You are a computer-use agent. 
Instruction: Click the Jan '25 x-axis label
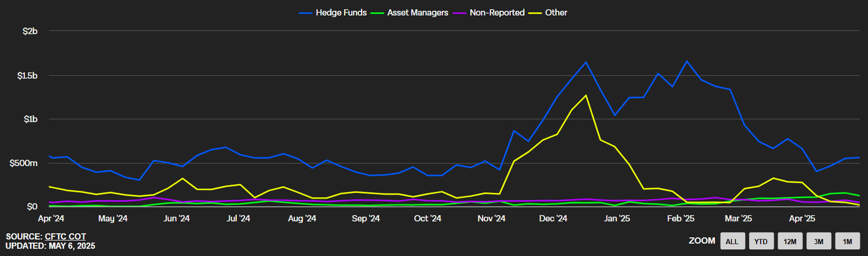pyautogui.click(x=617, y=218)
